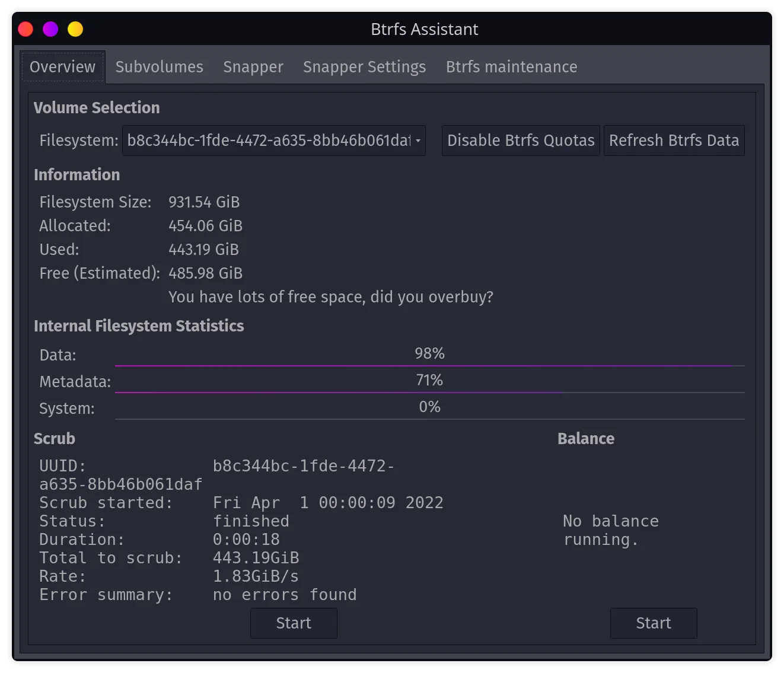Click the Metadata usage bar at 71%
The image size is (784, 673).
click(429, 381)
